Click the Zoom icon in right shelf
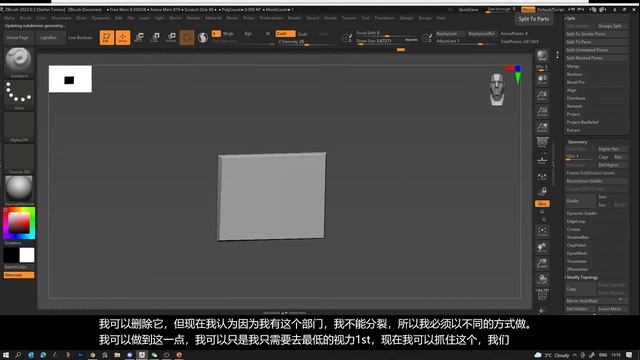 [542, 96]
